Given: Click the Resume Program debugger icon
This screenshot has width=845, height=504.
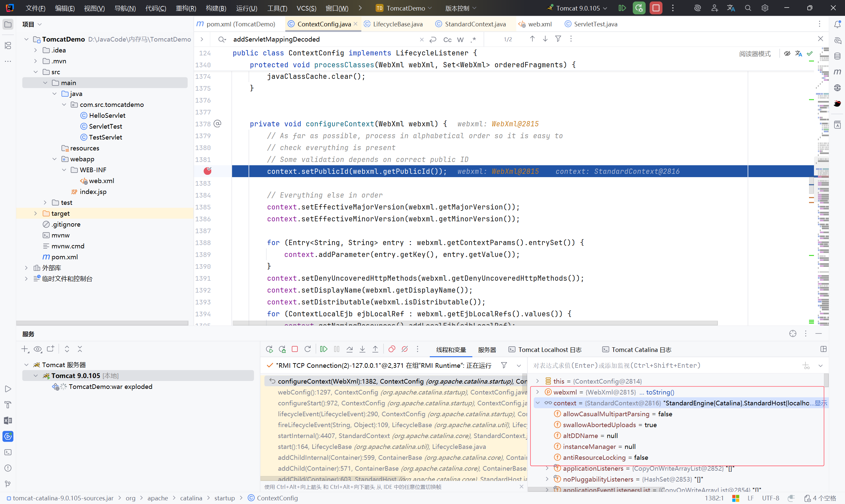Looking at the screenshot, I should (x=323, y=349).
